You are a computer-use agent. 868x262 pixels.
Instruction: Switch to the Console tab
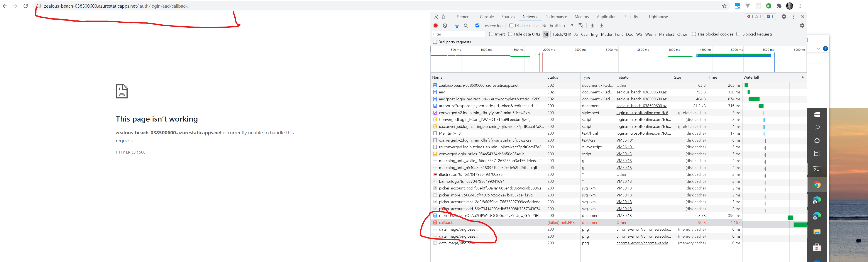487,17
